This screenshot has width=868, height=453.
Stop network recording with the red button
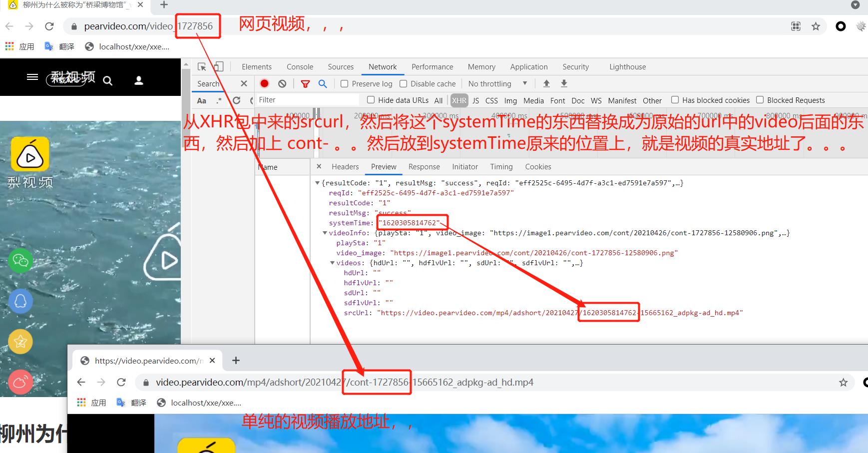click(265, 83)
